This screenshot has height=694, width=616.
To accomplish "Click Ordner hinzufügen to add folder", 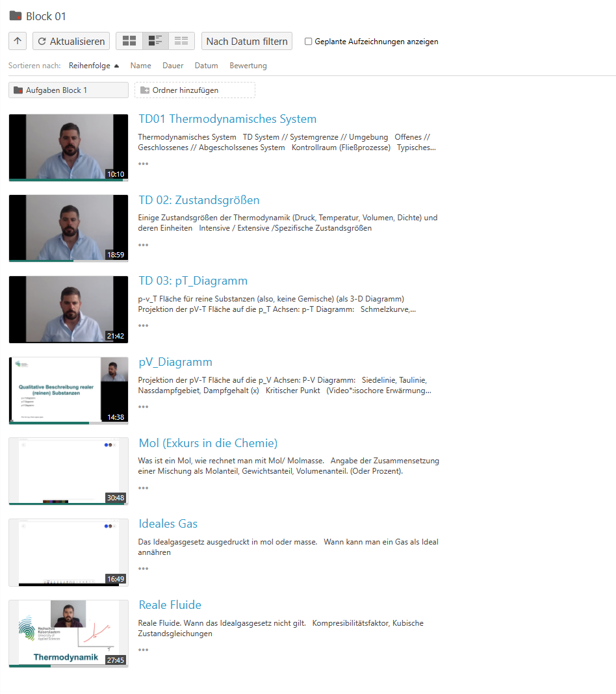I will (x=194, y=90).
